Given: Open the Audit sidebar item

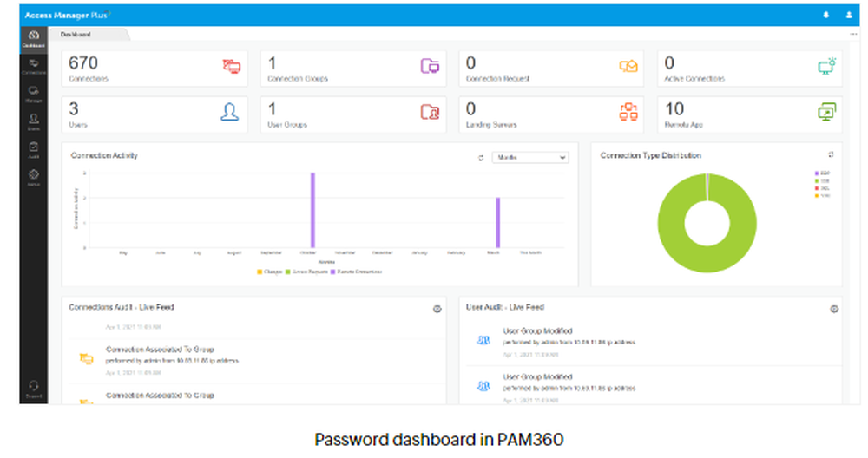Looking at the screenshot, I should click(x=33, y=150).
